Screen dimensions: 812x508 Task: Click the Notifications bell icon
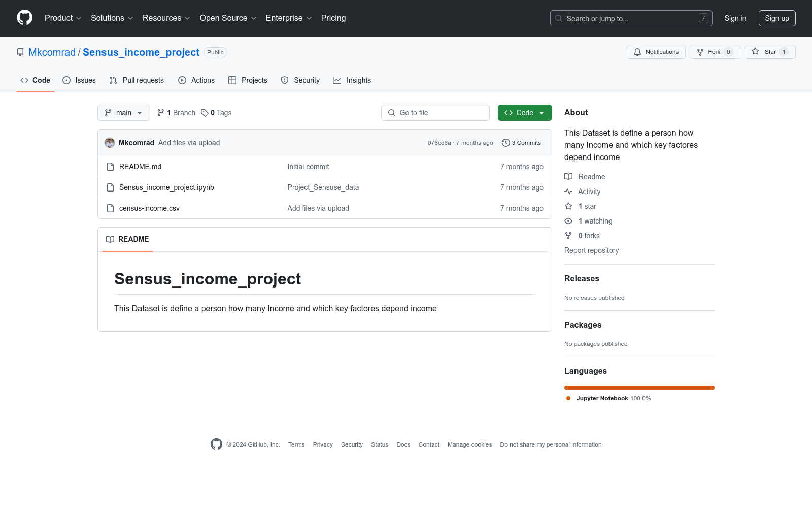[x=637, y=52]
